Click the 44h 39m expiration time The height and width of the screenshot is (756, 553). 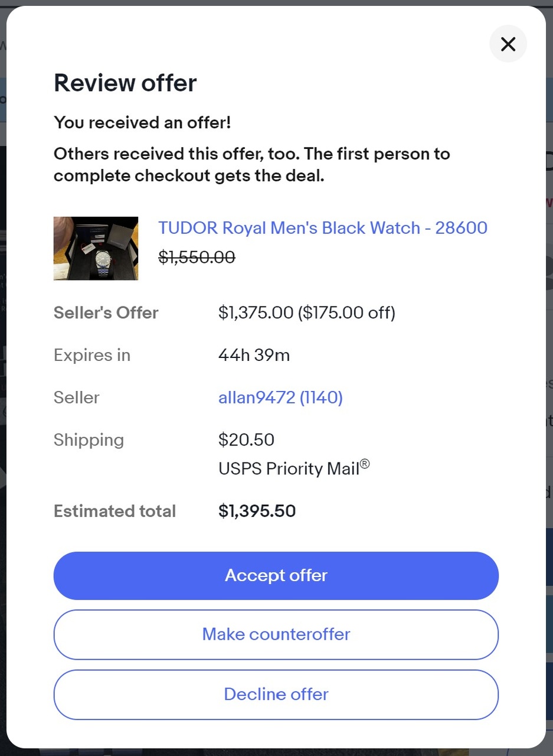(254, 355)
